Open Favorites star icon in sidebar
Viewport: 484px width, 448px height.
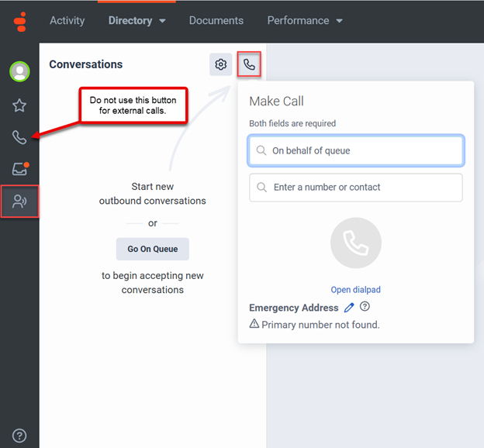coord(19,105)
